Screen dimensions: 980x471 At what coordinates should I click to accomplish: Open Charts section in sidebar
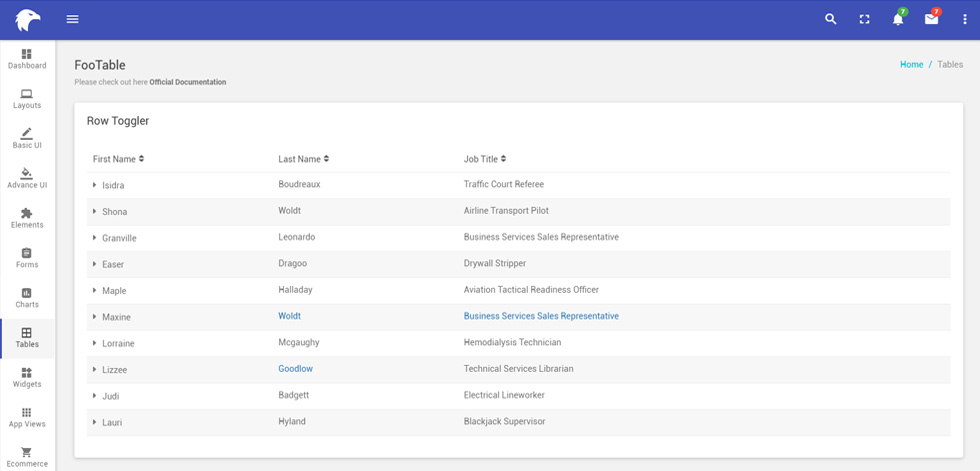[x=27, y=298]
